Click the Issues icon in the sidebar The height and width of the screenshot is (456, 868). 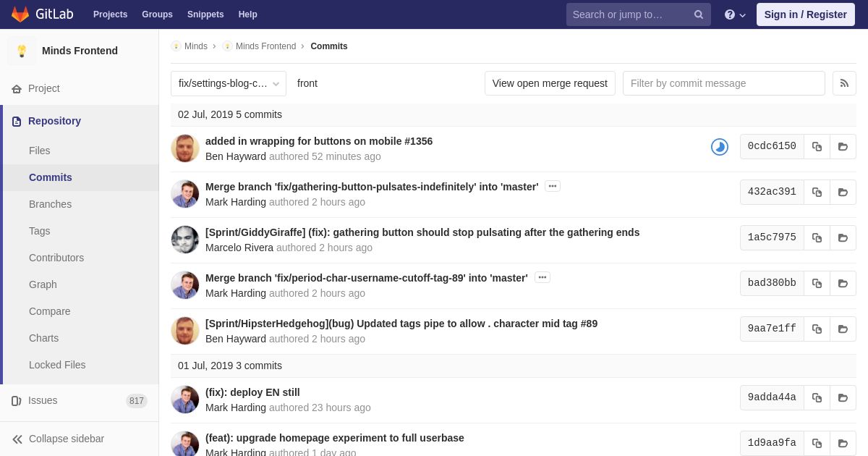coord(17,400)
